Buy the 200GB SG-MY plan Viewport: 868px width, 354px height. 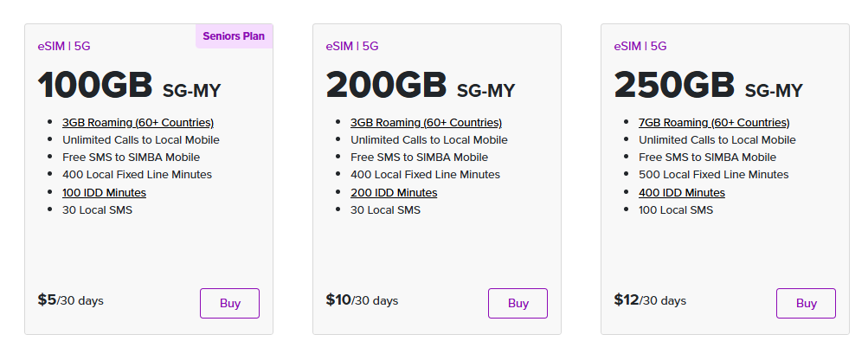tap(518, 303)
